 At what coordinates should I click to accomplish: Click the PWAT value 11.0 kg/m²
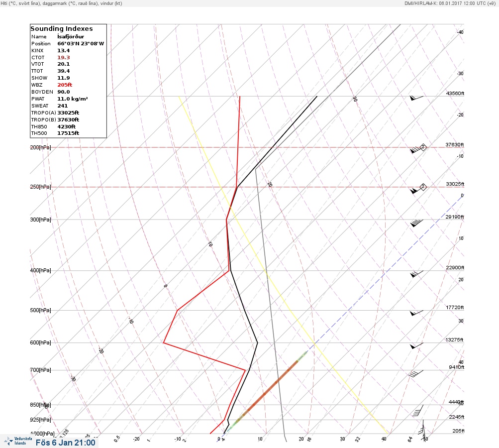click(73, 99)
